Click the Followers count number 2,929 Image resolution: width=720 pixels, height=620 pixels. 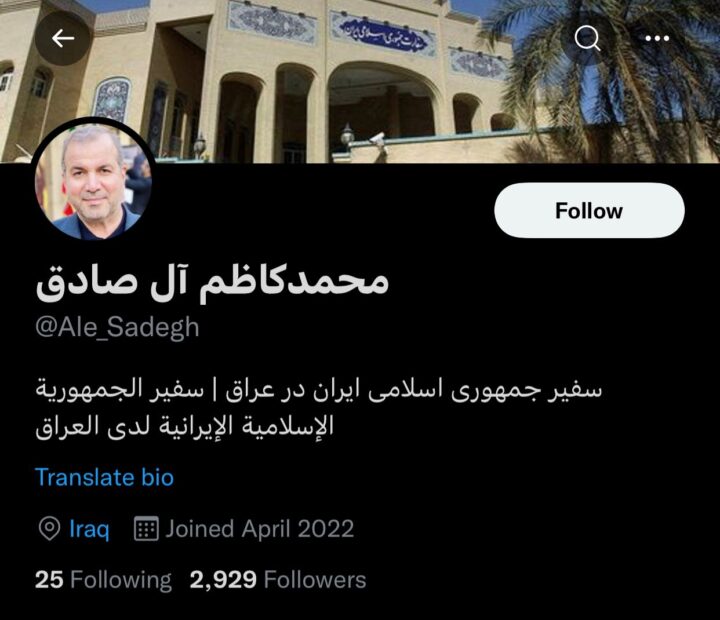[223, 580]
